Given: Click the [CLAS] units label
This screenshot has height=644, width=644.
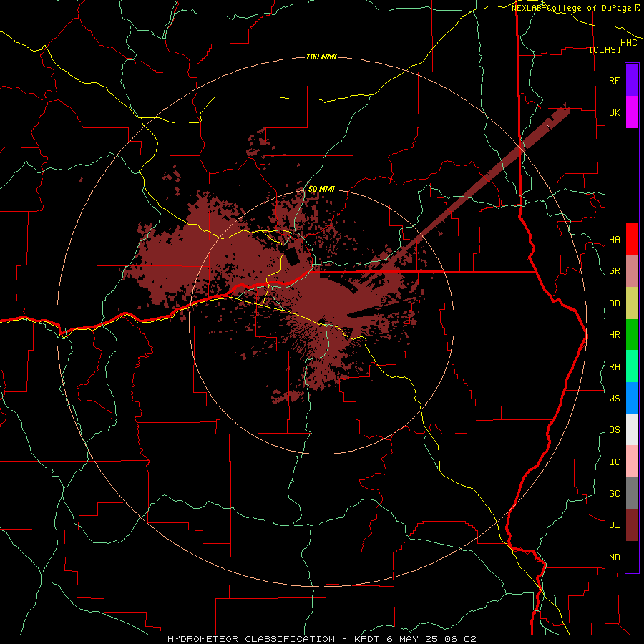Looking at the screenshot, I should [x=605, y=49].
